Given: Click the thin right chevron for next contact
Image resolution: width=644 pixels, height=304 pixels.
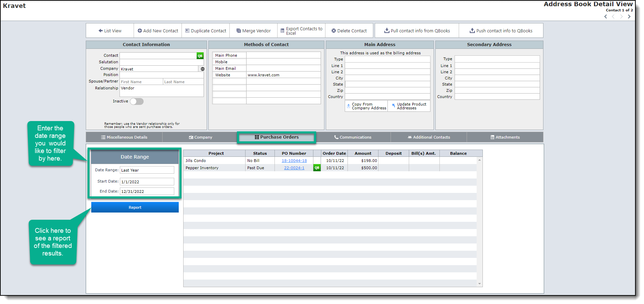Looking at the screenshot, I should point(621,17).
